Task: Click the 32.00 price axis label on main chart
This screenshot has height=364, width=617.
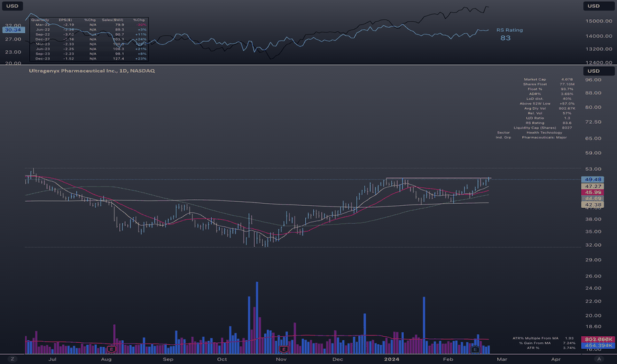Action: point(593,245)
